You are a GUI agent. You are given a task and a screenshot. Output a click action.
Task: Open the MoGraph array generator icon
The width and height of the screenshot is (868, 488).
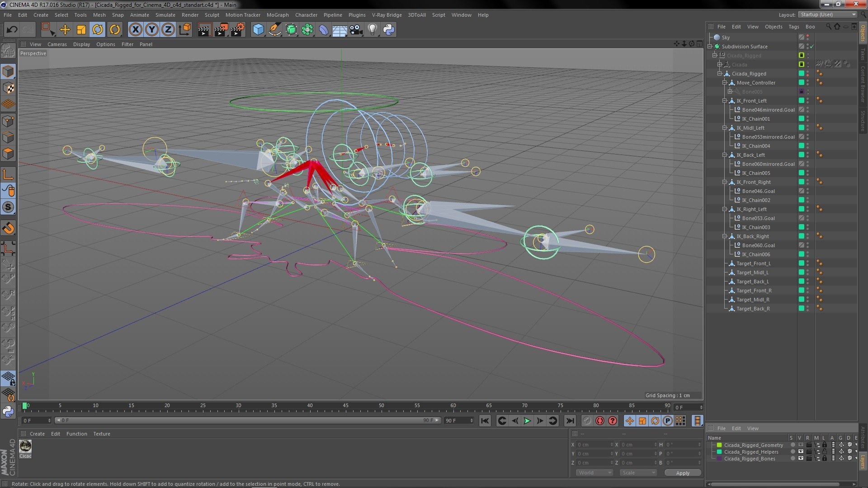307,30
